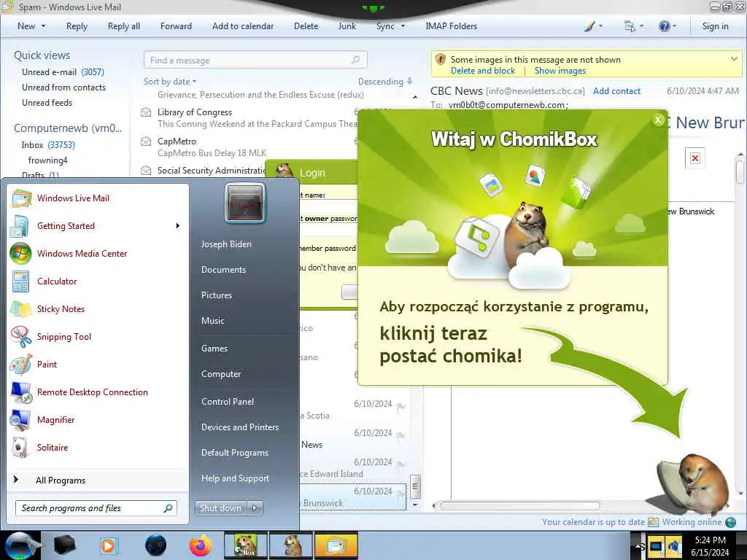
Task: Open Documents in Start menu
Action: 223,270
